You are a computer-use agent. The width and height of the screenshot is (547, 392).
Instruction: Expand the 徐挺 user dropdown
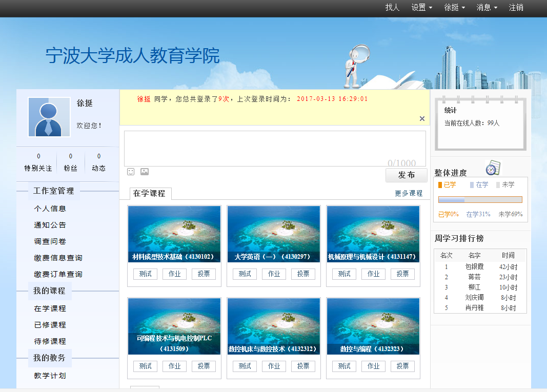tap(454, 7)
